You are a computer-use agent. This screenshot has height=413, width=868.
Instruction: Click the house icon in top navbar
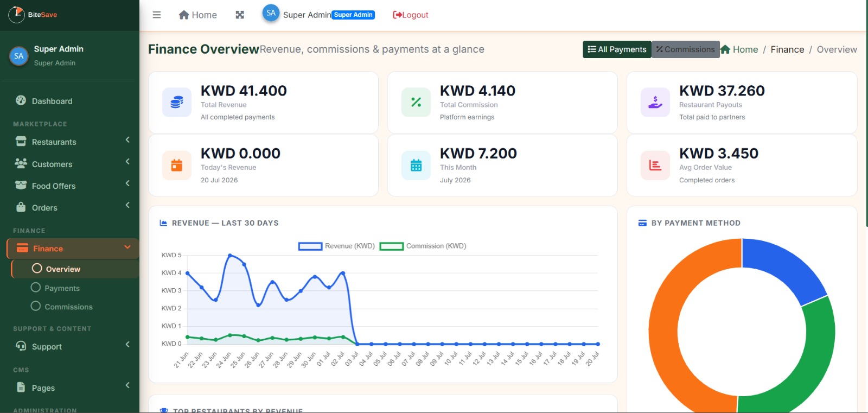pos(184,15)
